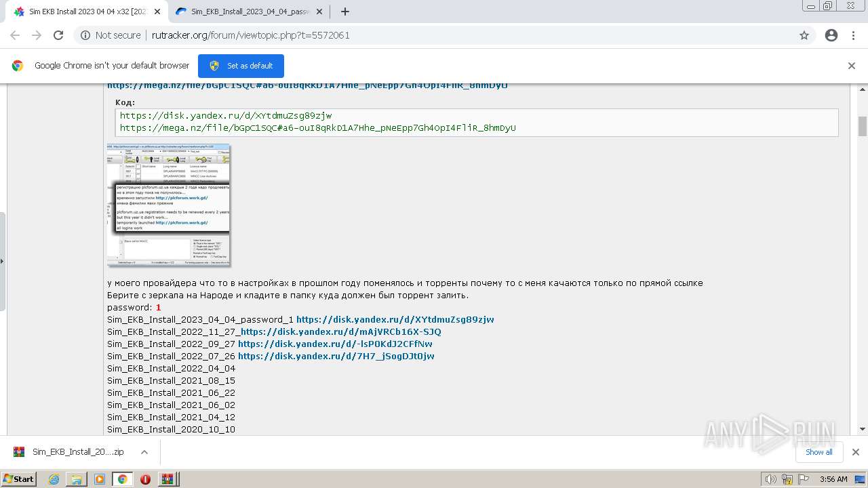
Task: Open Yandex link for Sim_EKB_Install_2022_07_26
Action: tap(336, 356)
